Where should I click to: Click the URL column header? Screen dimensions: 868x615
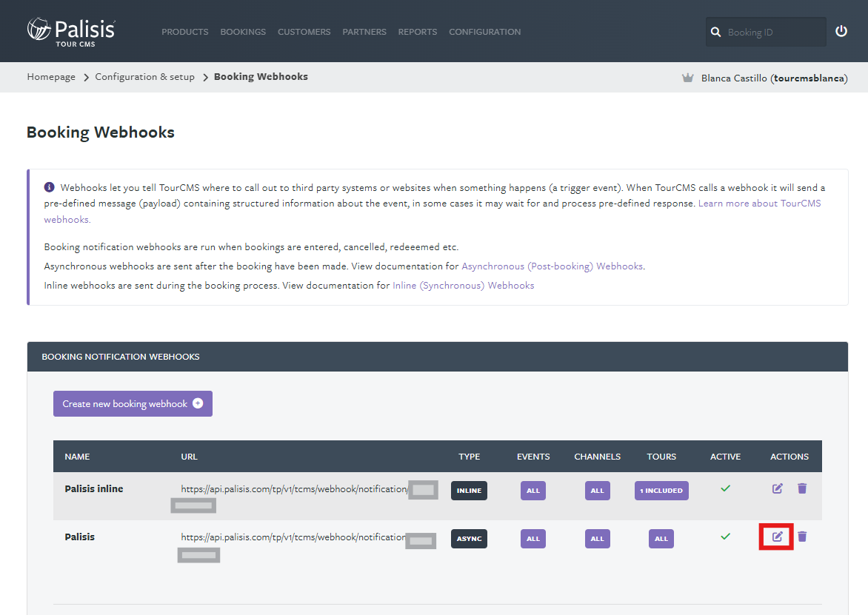(189, 457)
